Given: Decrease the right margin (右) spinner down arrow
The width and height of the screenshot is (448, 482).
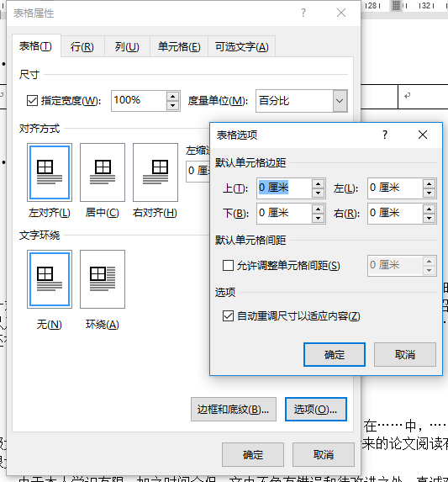Looking at the screenshot, I should point(429,218).
